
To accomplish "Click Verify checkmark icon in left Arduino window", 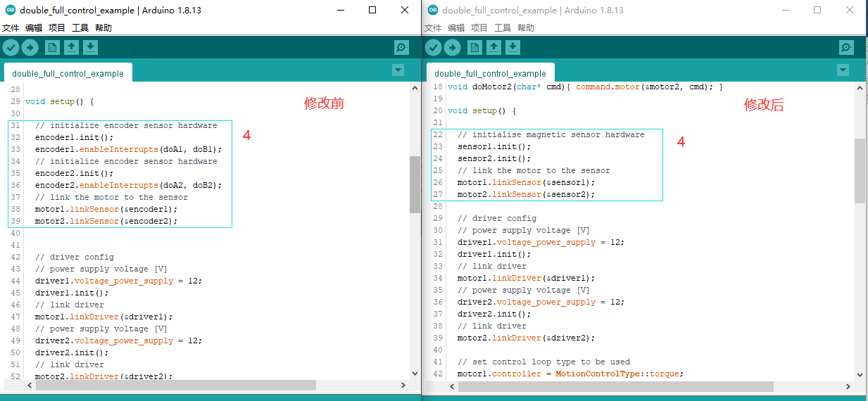I will (11, 47).
